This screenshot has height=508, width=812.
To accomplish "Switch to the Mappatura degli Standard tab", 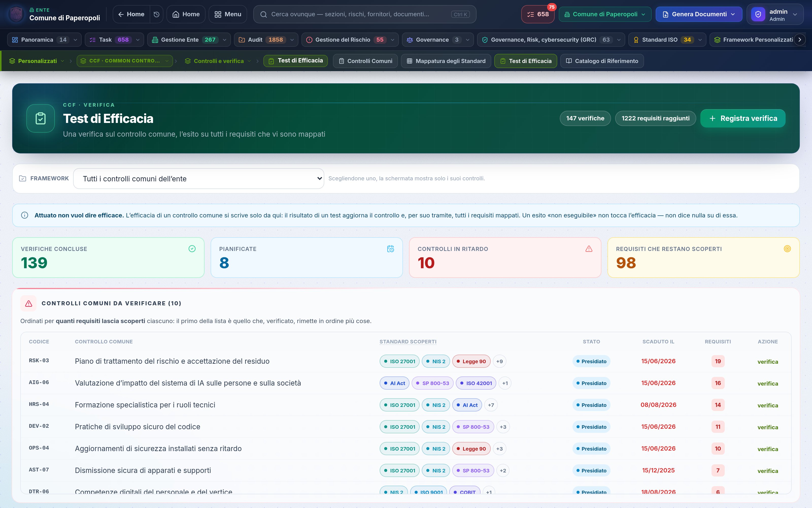I will pos(446,61).
